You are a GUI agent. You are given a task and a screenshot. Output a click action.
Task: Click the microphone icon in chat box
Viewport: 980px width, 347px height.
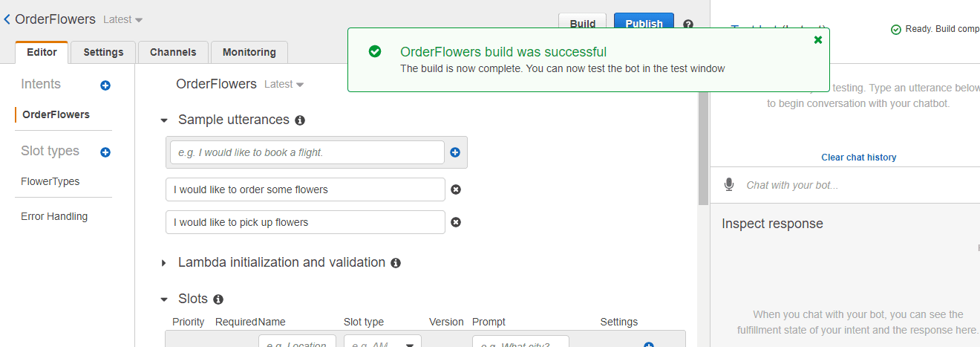[730, 184]
